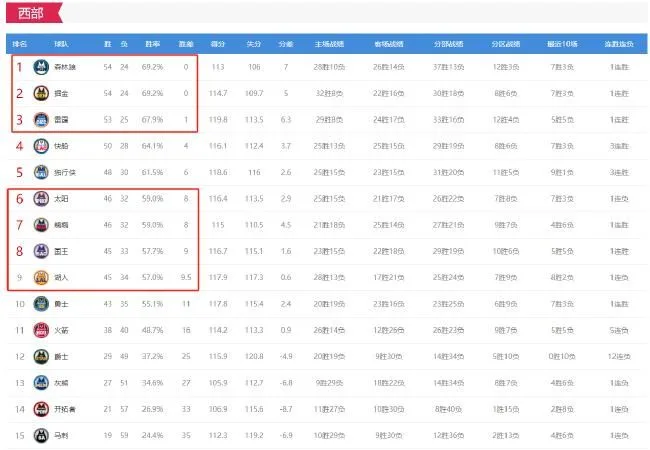This screenshot has height=450, width=650.
Task: Click the 12胜3负 division record for 森林狼
Action: (x=506, y=67)
